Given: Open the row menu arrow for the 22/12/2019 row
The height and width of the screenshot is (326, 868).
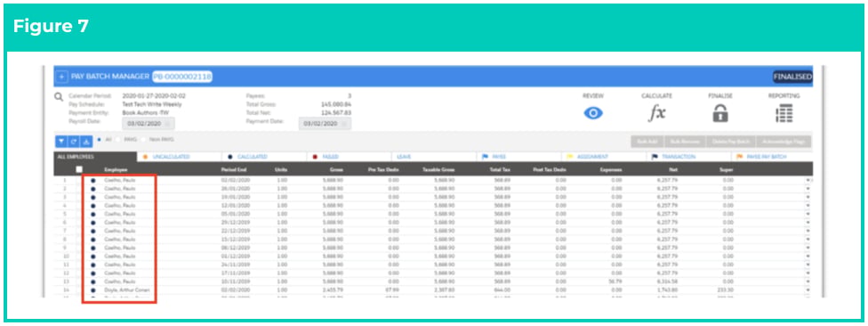Looking at the screenshot, I should tap(808, 231).
